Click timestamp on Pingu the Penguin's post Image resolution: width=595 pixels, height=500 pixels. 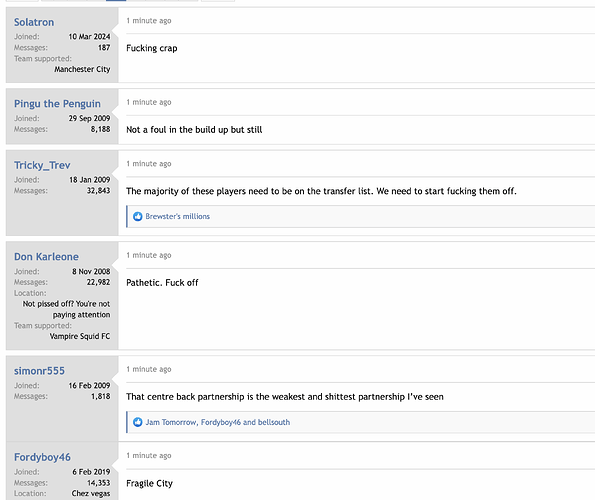149,102
